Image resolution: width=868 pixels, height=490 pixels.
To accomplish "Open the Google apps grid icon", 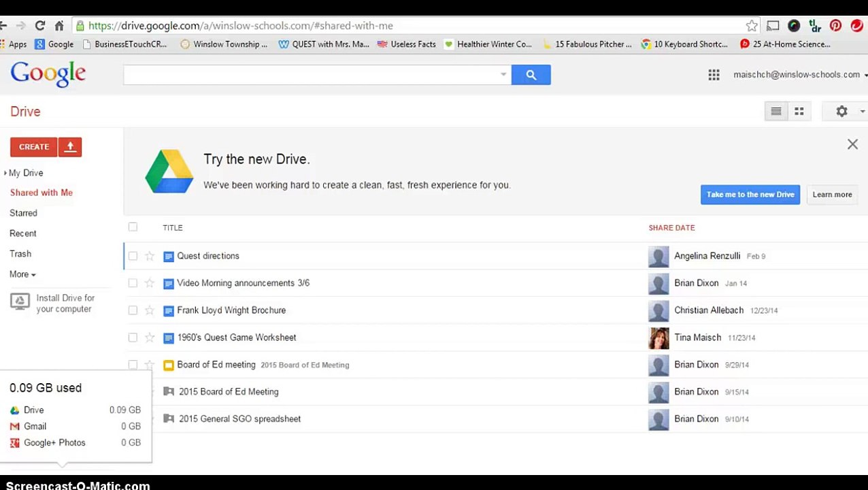I will (x=714, y=75).
